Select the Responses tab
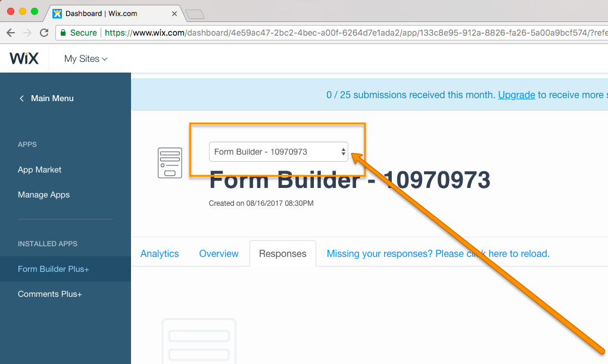The height and width of the screenshot is (364, 608). tap(283, 253)
